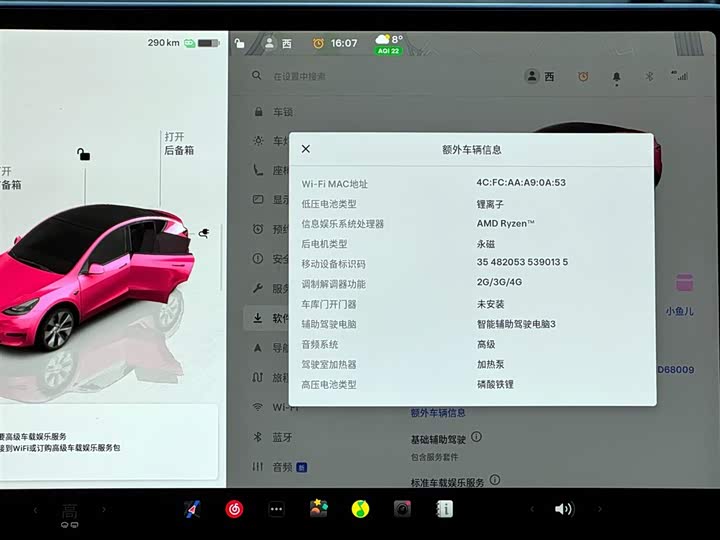Tap the 车库门开门器 value 未安装
The height and width of the screenshot is (540, 720).
point(490,304)
